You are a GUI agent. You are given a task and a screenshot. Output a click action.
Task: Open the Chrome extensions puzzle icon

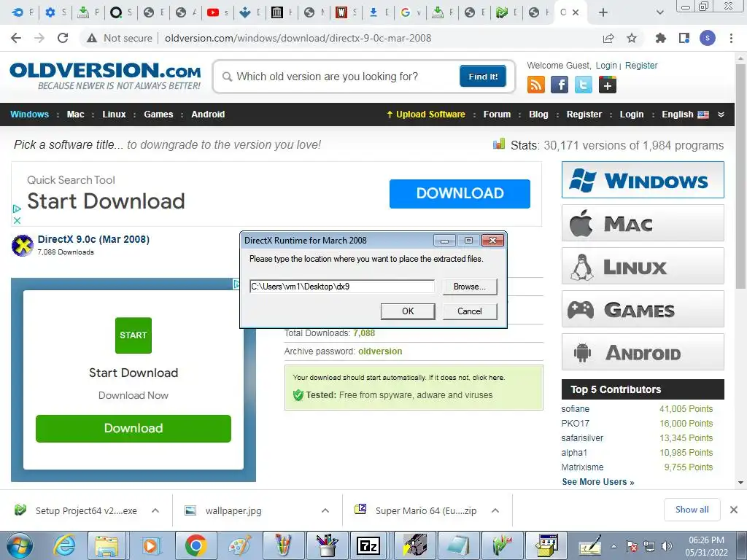[x=661, y=38]
